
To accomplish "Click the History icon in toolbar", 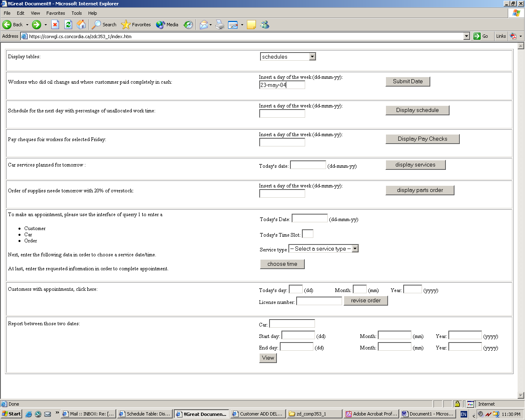I will click(x=188, y=25).
